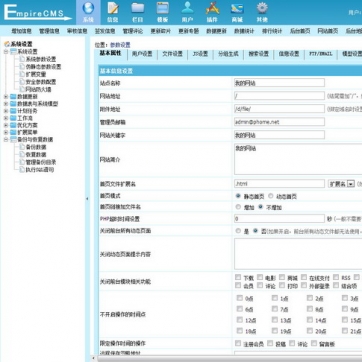Click the page icon beside 系统参数设置
Image resolution: width=362 pixels, height=362 pixels.
pyautogui.click(x=22, y=59)
